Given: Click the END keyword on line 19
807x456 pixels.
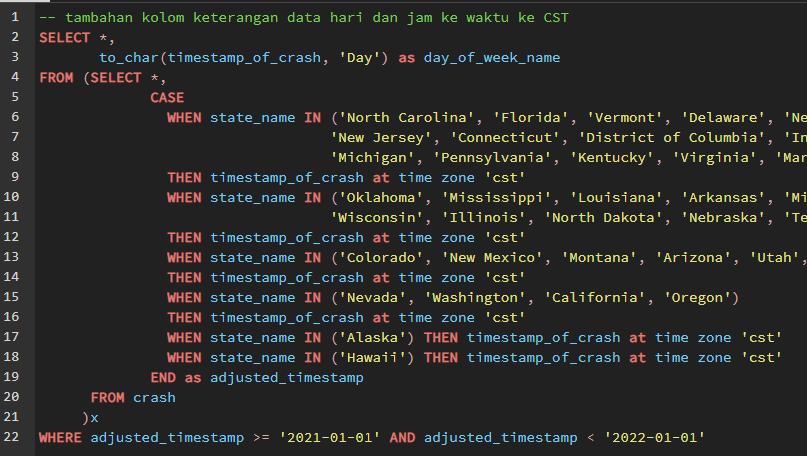Looking at the screenshot, I should (163, 377).
